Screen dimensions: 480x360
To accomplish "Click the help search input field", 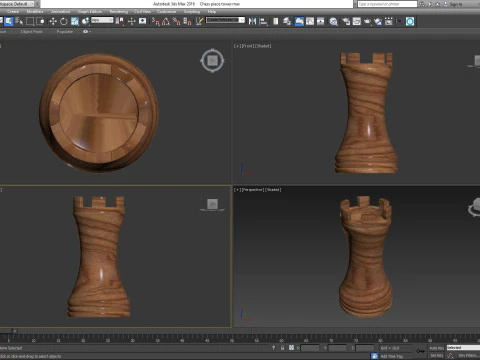I will [x=387, y=4].
